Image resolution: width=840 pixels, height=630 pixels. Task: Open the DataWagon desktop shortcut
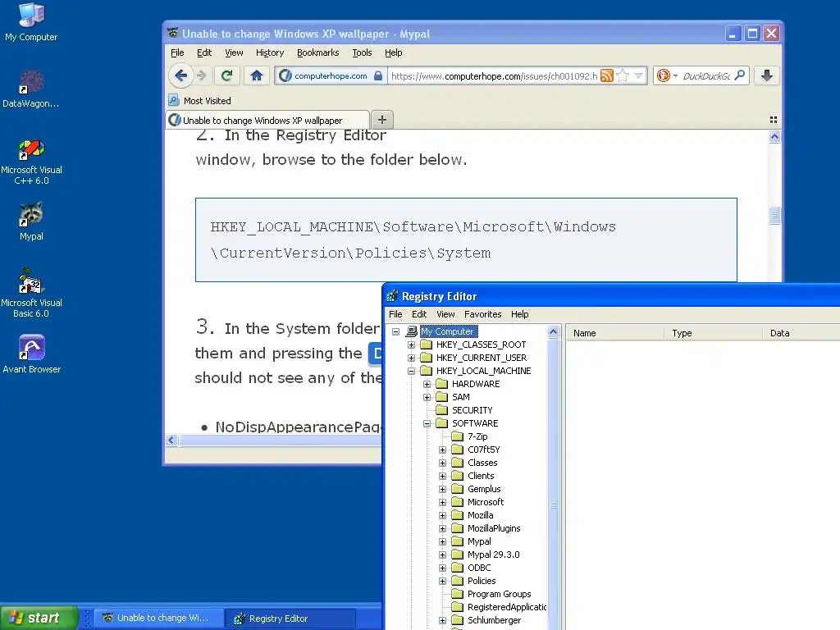coord(31,89)
